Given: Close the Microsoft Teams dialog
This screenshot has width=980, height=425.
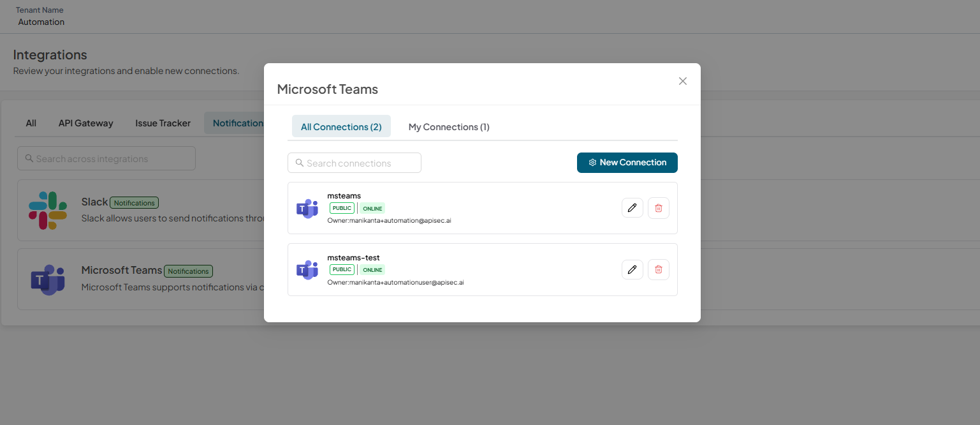Looking at the screenshot, I should pyautogui.click(x=683, y=81).
